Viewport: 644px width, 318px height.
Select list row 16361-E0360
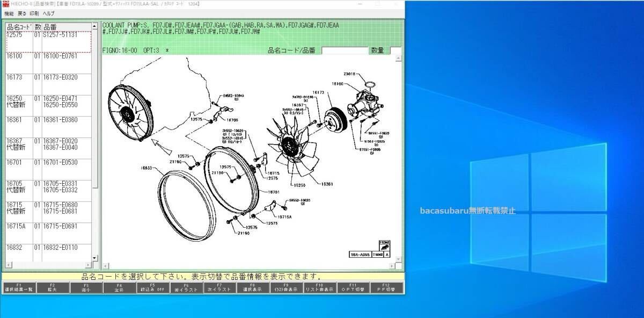(x=48, y=127)
